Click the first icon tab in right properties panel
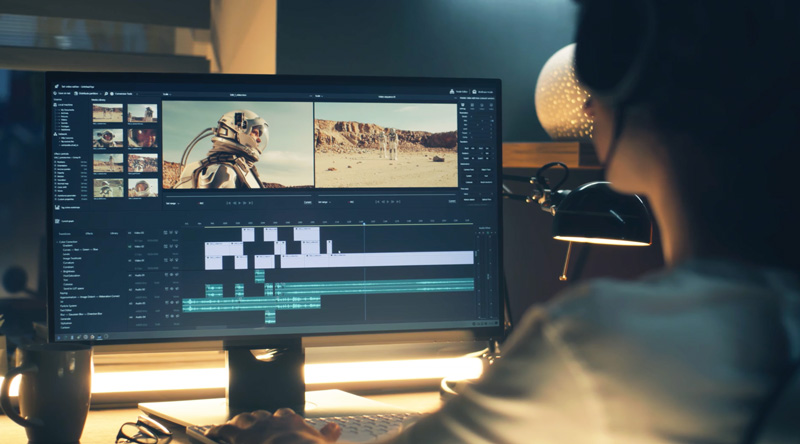Screen dimensions: 800x444 coord(463,105)
